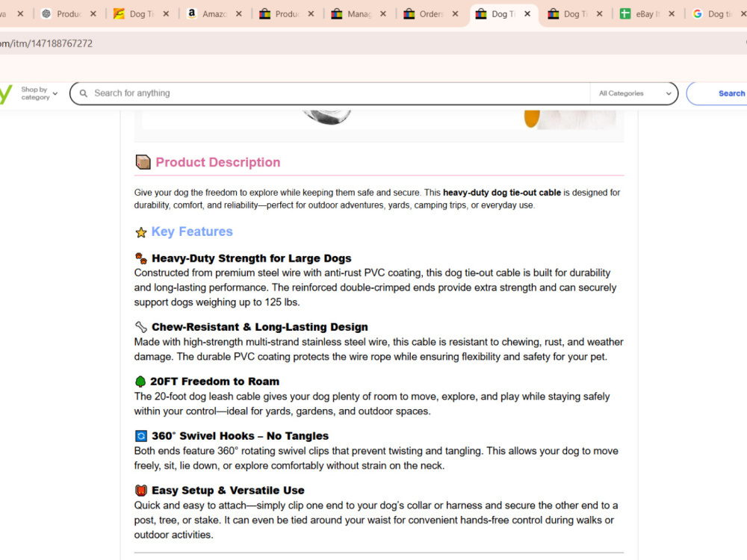Click bold text "heavy-duty dog tie-out cable"
Image resolution: width=747 pixels, height=560 pixels.
502,193
